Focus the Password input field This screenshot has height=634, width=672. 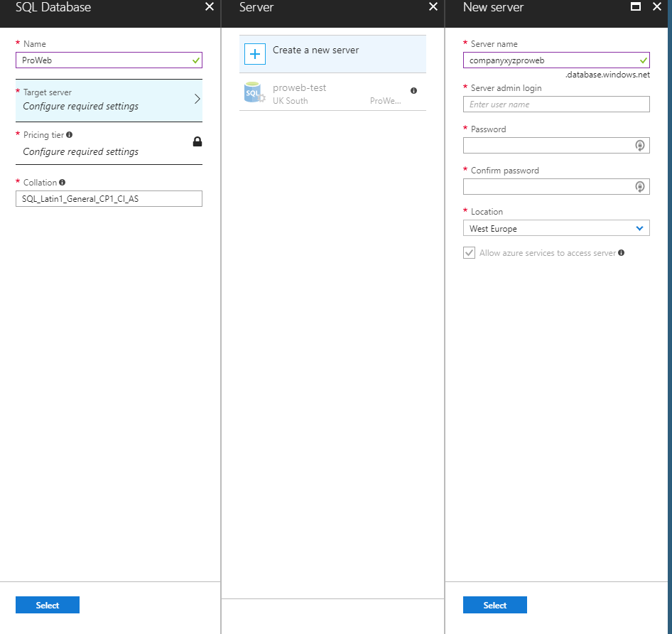(x=556, y=146)
